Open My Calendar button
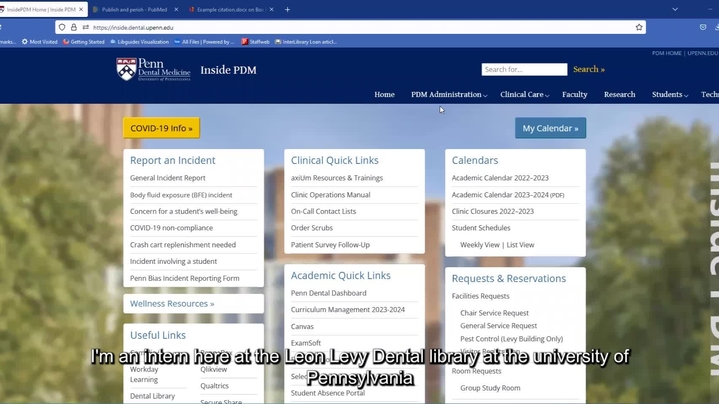719x404 pixels. coord(550,128)
